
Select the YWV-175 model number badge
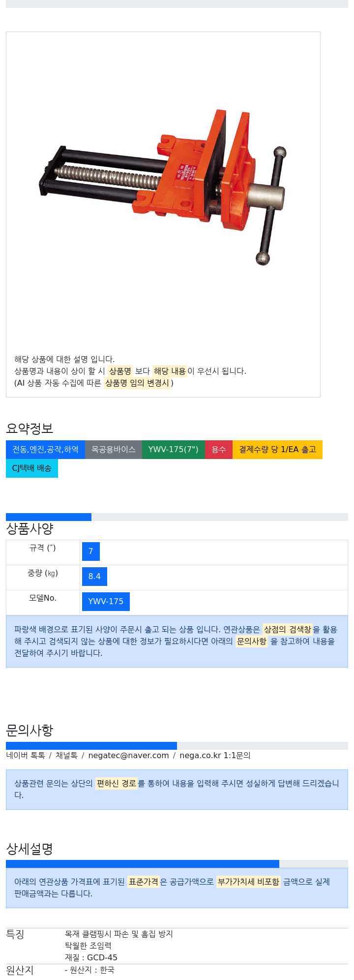(x=106, y=602)
